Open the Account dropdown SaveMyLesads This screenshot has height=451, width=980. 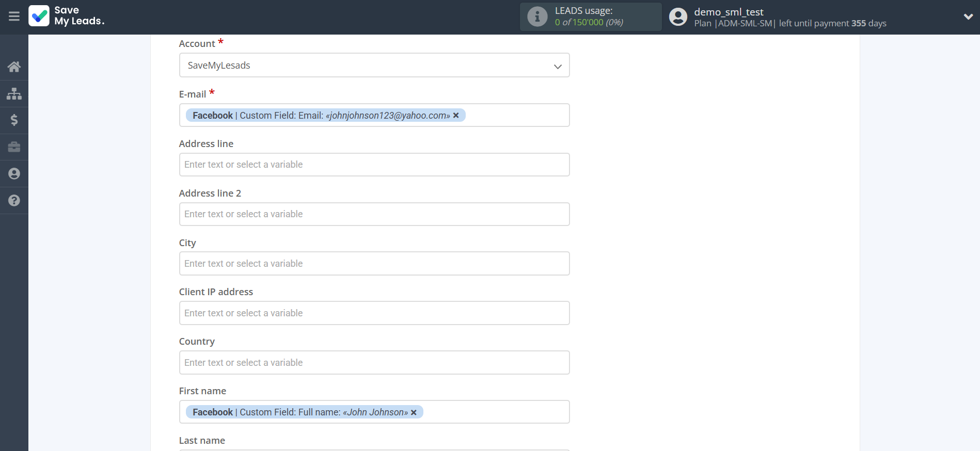click(x=374, y=66)
